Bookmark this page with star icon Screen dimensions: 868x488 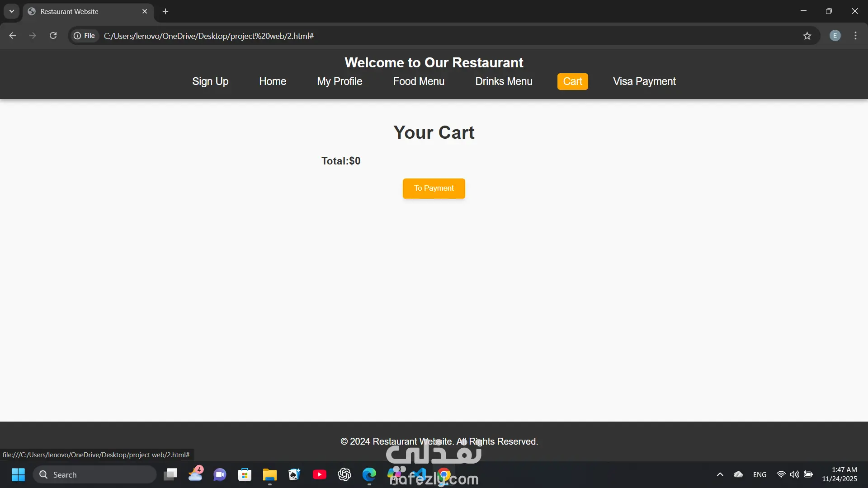point(807,36)
